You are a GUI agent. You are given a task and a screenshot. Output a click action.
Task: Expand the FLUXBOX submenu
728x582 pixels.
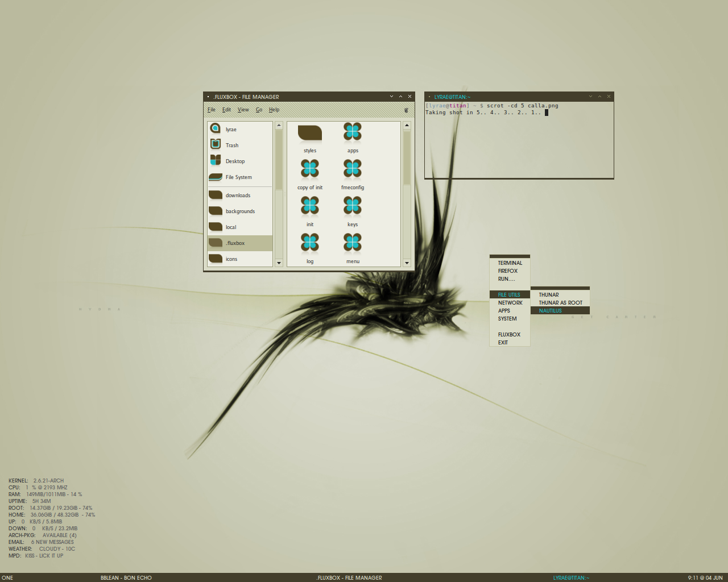510,335
